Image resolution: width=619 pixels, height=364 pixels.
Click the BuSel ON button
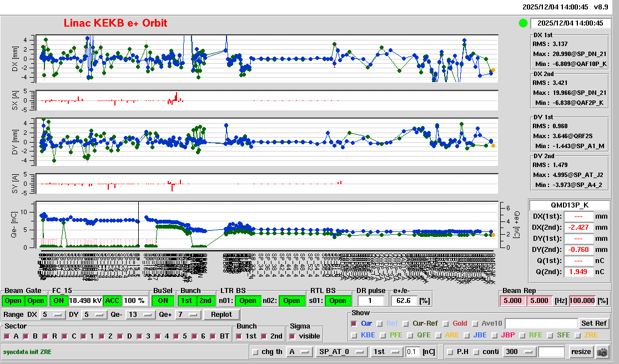[163, 301]
